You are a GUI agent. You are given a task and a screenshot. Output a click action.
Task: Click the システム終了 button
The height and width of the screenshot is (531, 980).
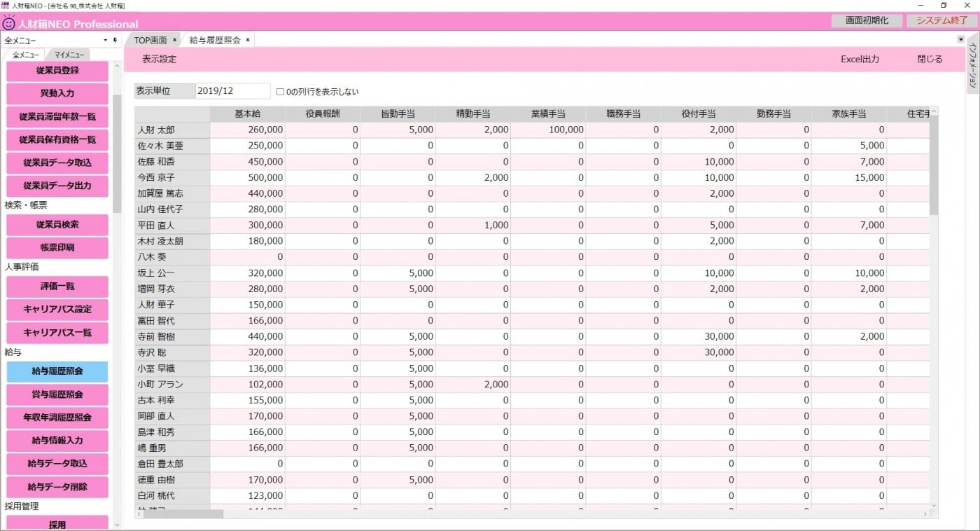[941, 20]
